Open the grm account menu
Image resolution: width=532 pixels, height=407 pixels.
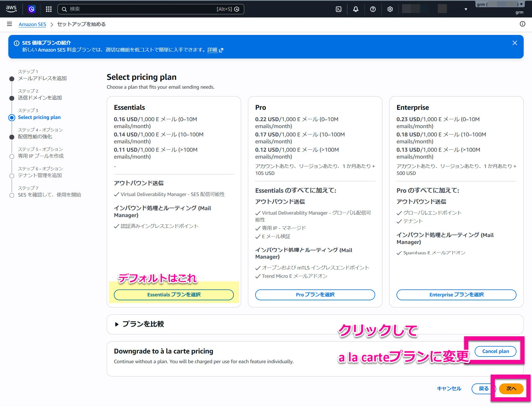coord(500,4)
